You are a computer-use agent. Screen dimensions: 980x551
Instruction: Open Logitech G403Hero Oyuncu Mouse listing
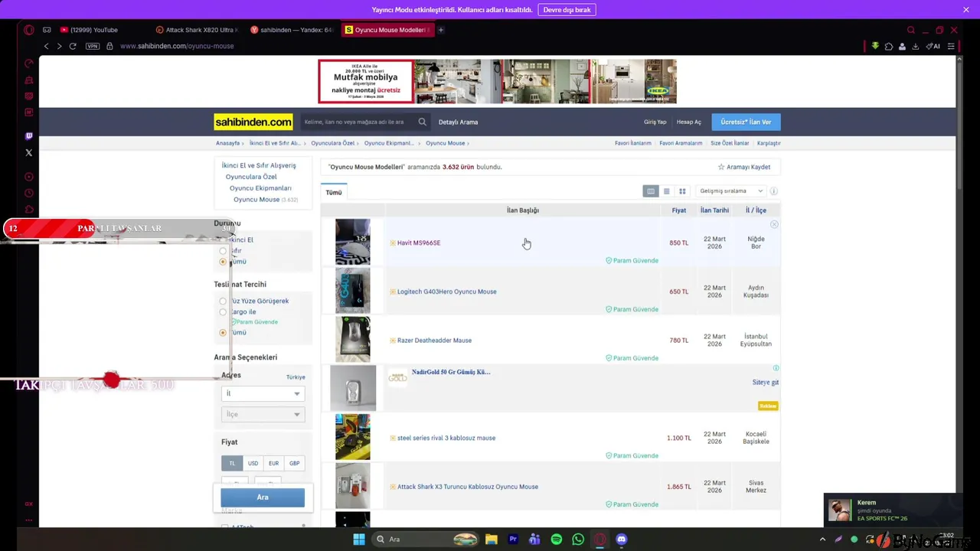click(x=446, y=292)
